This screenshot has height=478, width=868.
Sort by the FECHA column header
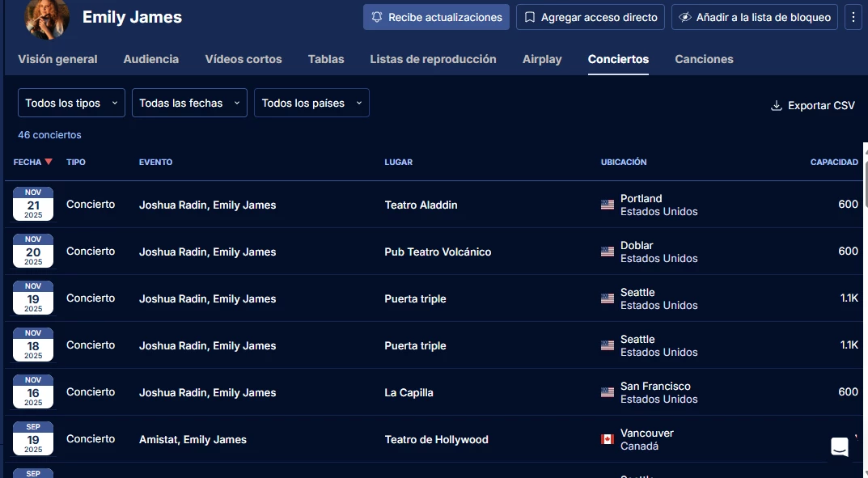(x=28, y=162)
